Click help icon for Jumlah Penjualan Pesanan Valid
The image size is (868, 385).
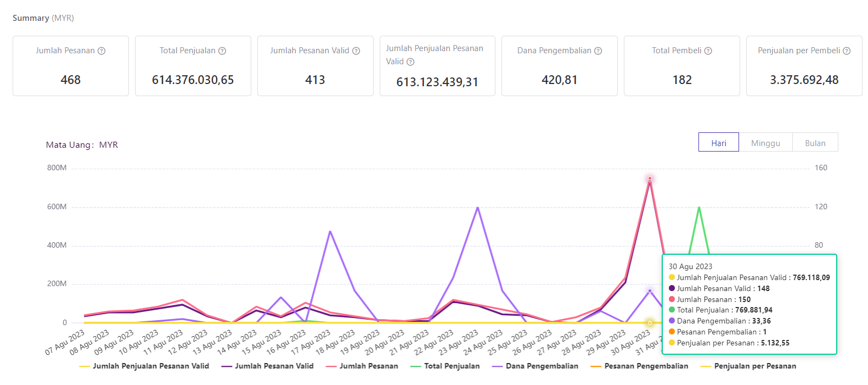(x=410, y=62)
